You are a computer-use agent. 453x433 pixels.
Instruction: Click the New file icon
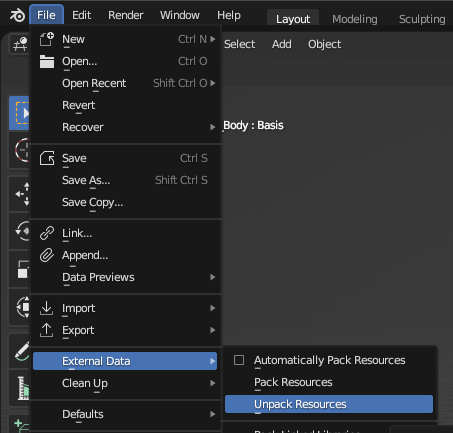[x=47, y=39]
